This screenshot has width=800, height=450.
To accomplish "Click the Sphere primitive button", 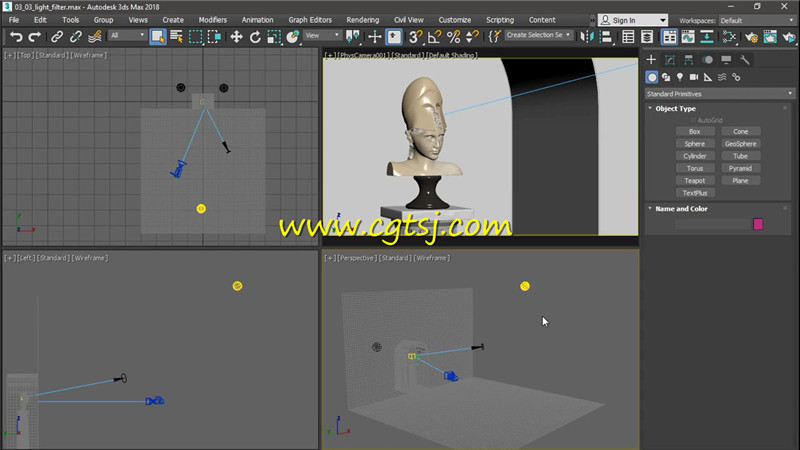I will [695, 143].
